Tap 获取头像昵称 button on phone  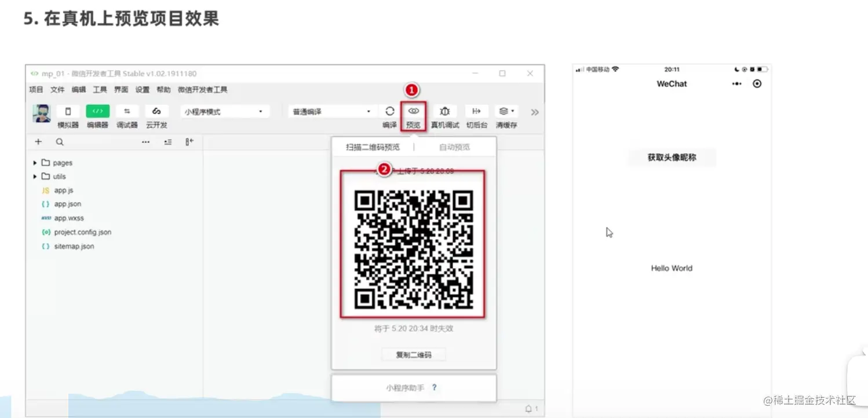[672, 157]
